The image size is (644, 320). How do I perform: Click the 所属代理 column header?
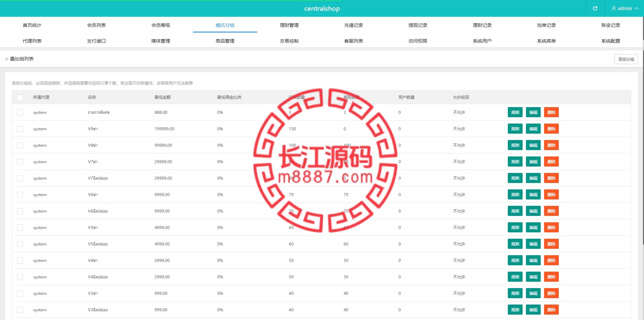pos(41,97)
